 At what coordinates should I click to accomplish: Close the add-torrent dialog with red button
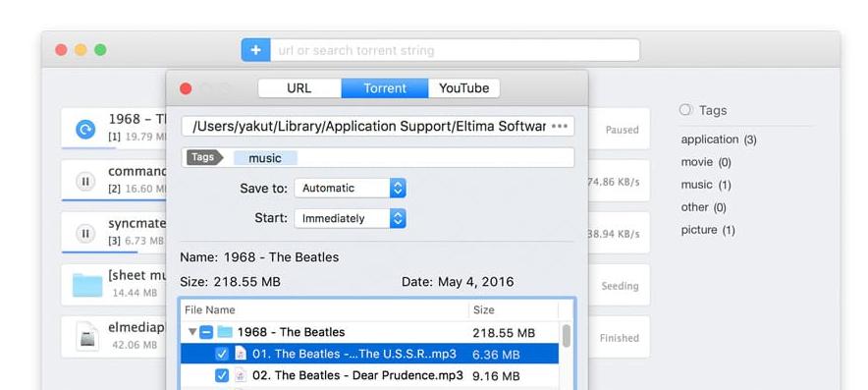(186, 88)
